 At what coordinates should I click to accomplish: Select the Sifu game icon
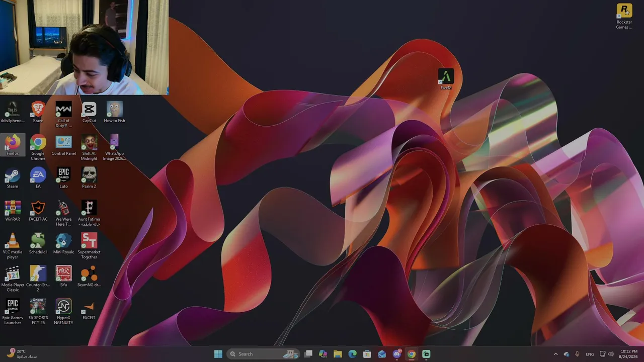(x=63, y=277)
